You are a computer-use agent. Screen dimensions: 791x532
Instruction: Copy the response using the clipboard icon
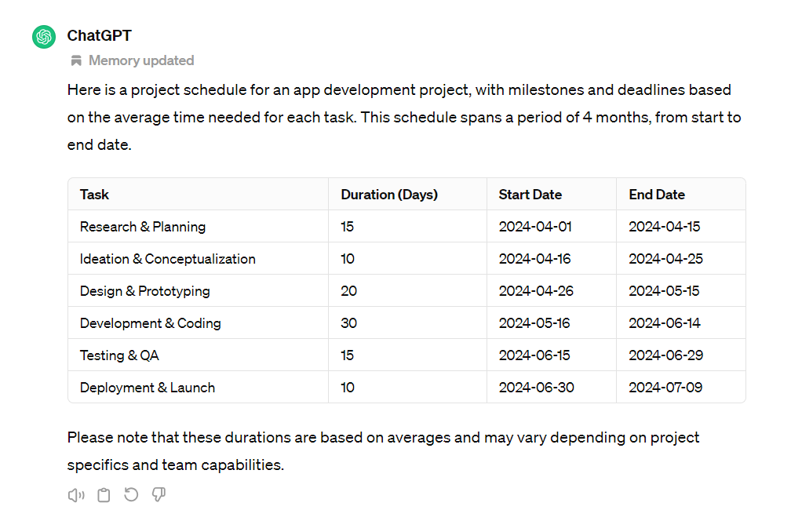pyautogui.click(x=104, y=494)
